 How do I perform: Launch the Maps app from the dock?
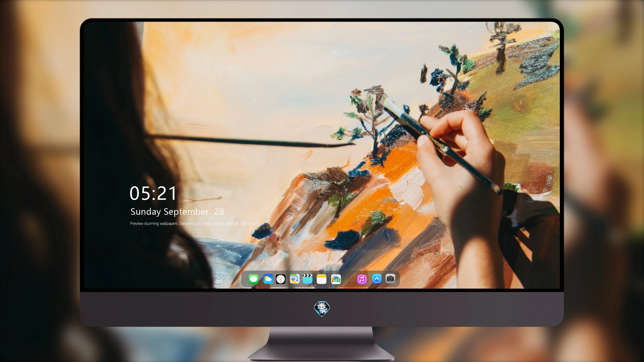click(294, 279)
